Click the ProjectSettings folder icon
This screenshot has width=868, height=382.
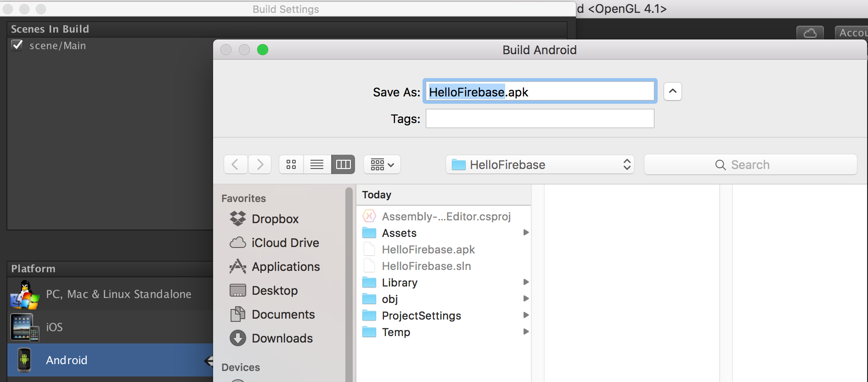click(x=369, y=315)
